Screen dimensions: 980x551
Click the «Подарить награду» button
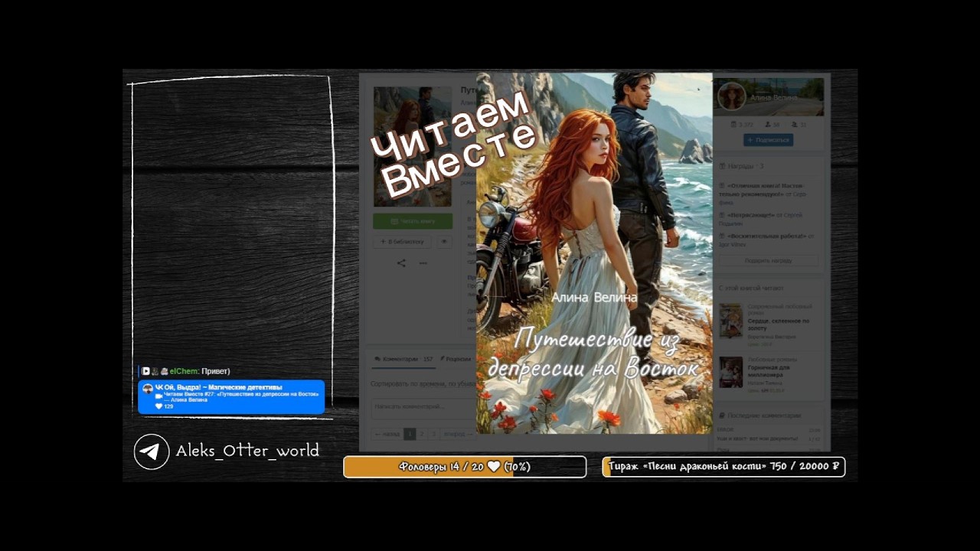(768, 261)
